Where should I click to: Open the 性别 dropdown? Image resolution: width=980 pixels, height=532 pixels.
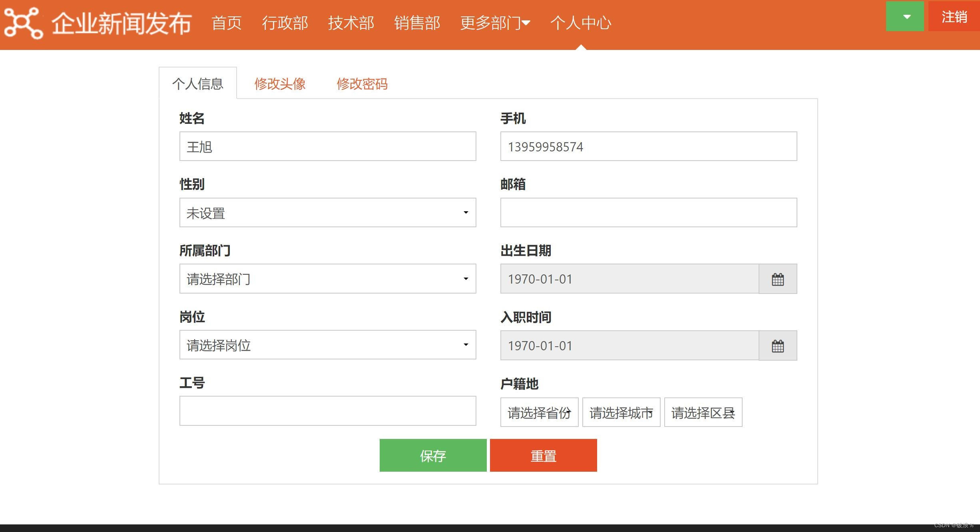pyautogui.click(x=328, y=212)
